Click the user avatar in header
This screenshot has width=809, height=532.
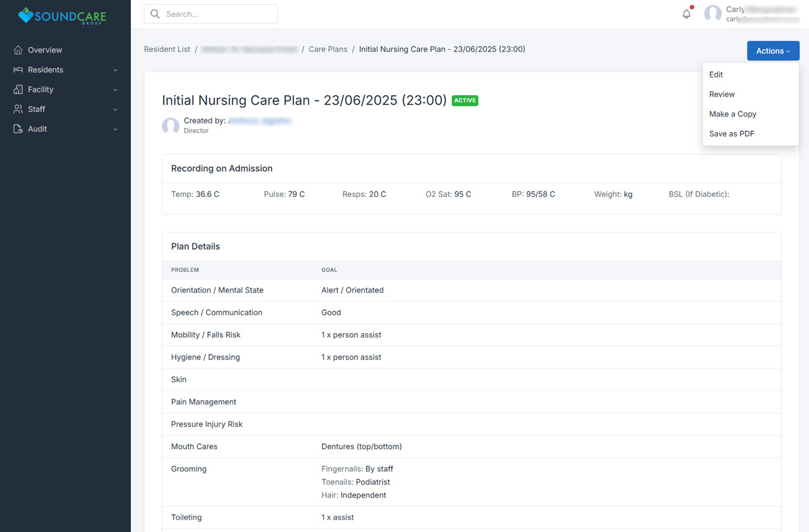(713, 14)
